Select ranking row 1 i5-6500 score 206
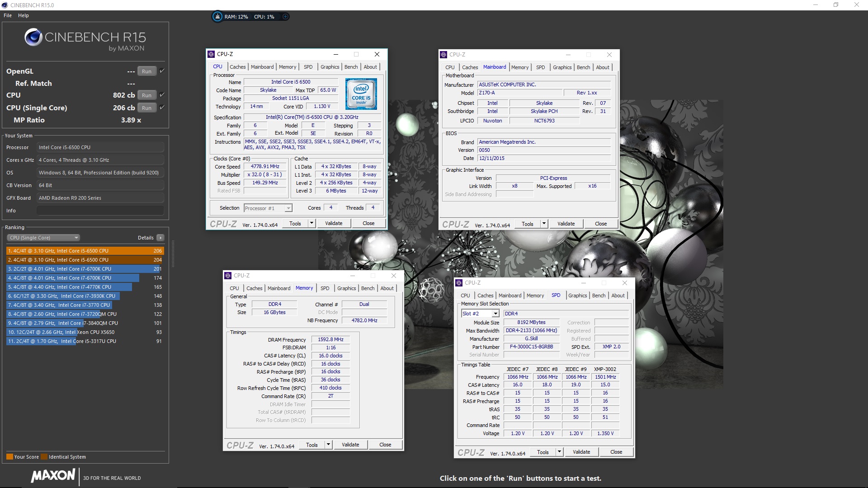Image resolution: width=868 pixels, height=488 pixels. (x=85, y=251)
